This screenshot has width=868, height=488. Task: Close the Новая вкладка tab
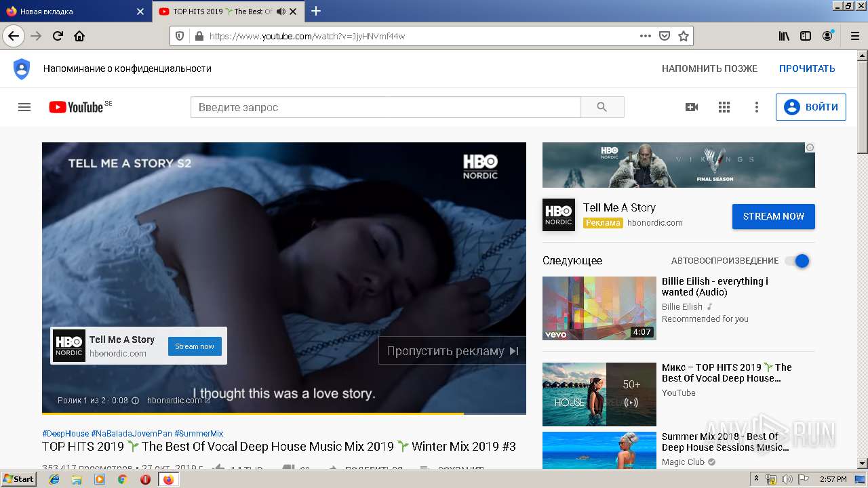pos(140,12)
